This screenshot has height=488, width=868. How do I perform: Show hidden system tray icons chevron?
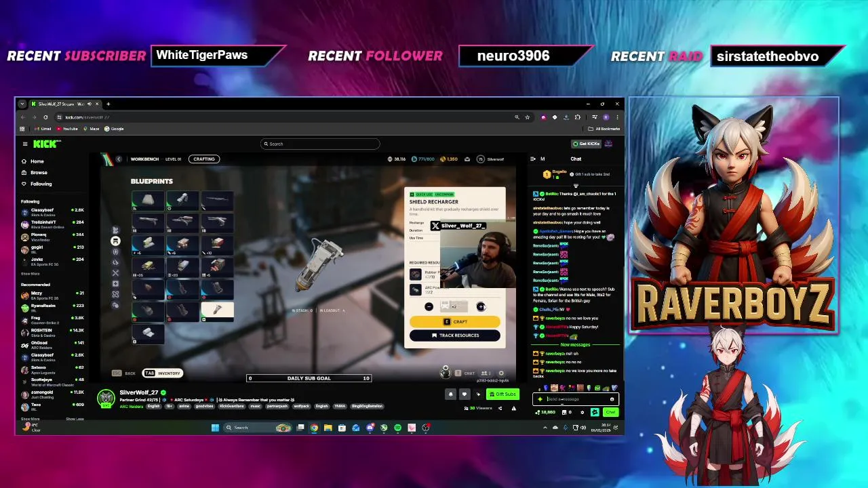pos(545,428)
